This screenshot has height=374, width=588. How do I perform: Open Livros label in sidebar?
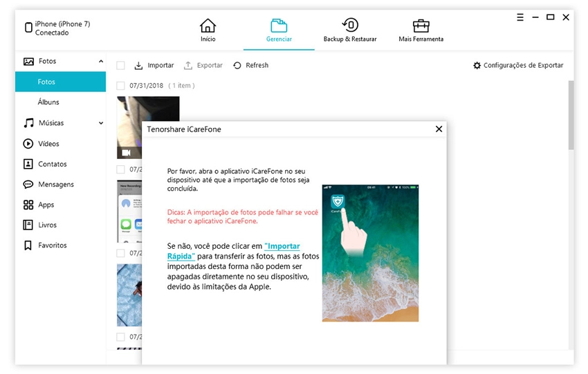coord(47,225)
